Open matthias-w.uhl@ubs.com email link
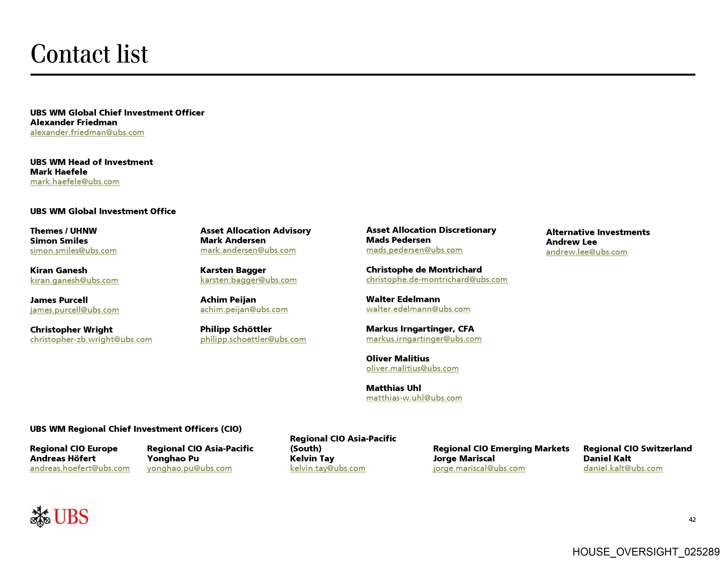The height and width of the screenshot is (561, 728). coord(414,398)
